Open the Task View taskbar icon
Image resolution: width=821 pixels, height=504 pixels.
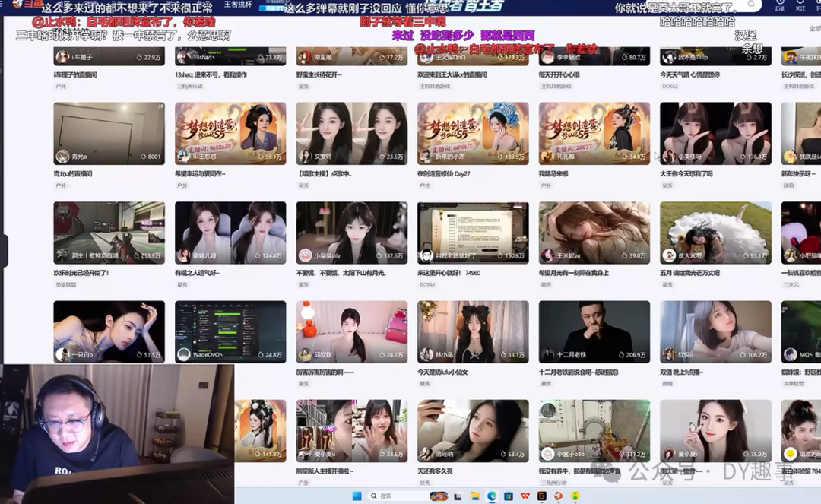458,496
